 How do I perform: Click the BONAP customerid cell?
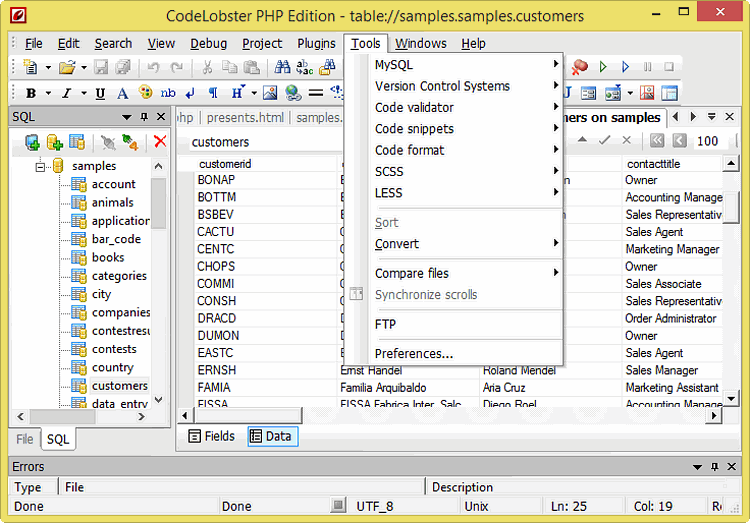pyautogui.click(x=265, y=180)
